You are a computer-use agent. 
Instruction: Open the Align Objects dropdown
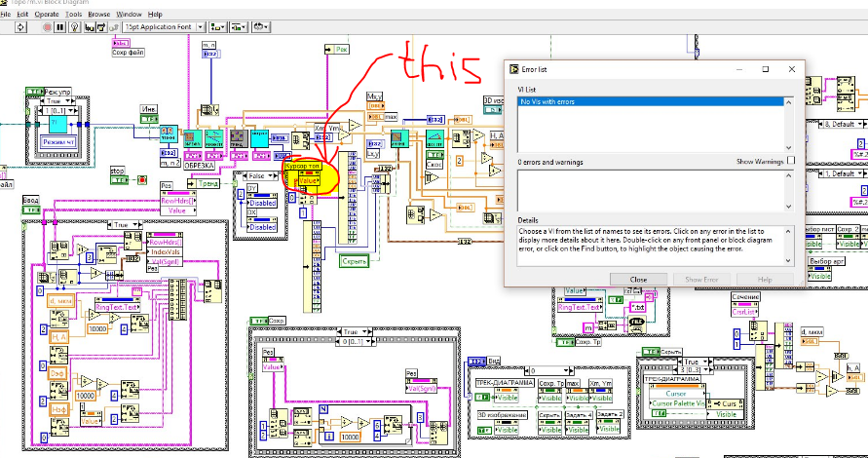[x=218, y=26]
